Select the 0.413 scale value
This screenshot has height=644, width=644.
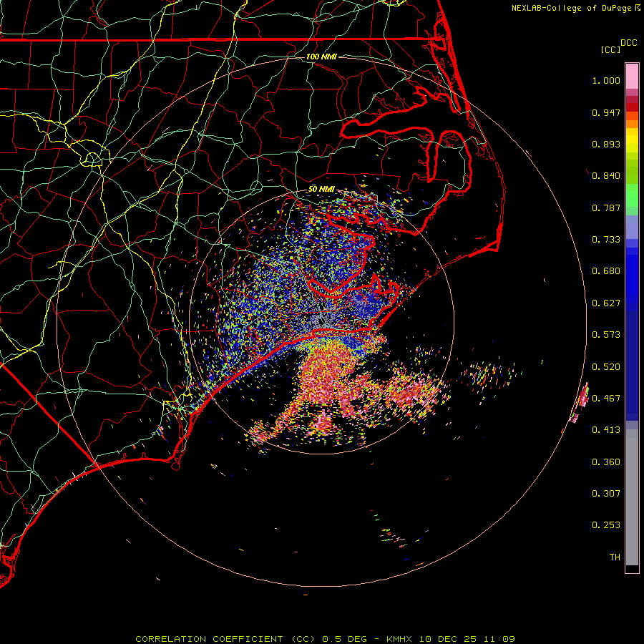[x=606, y=430]
